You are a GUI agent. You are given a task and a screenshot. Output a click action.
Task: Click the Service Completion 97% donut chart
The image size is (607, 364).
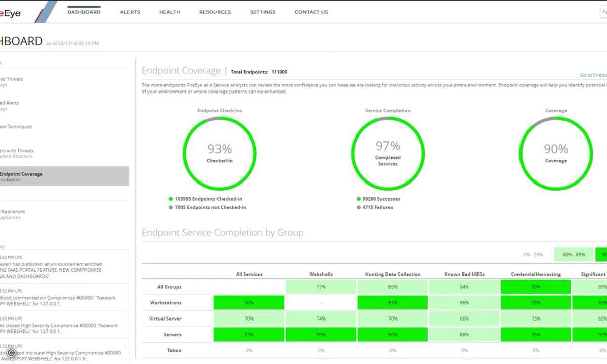tap(387, 153)
